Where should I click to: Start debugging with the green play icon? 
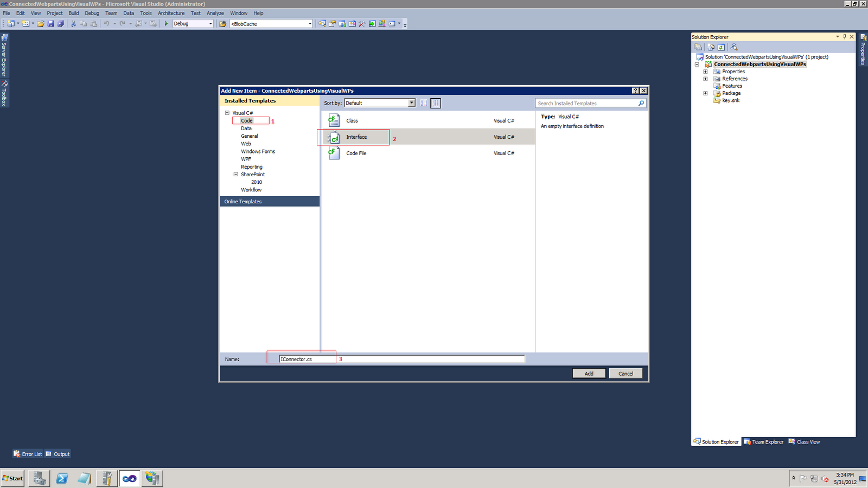coord(167,24)
